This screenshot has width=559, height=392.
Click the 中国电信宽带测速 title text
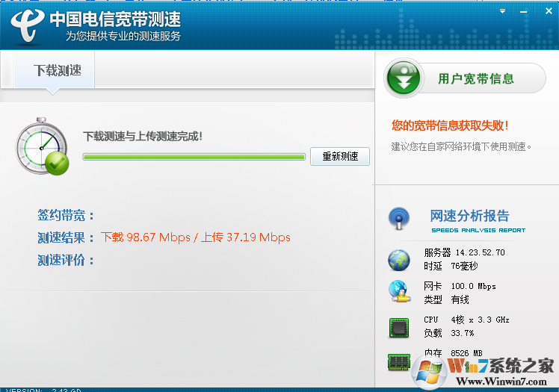point(115,19)
